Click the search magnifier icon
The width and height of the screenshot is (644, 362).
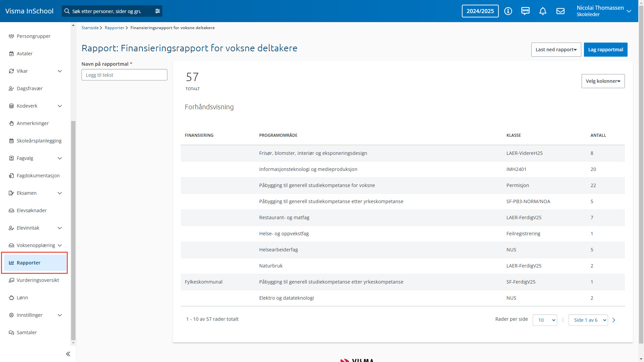67,11
